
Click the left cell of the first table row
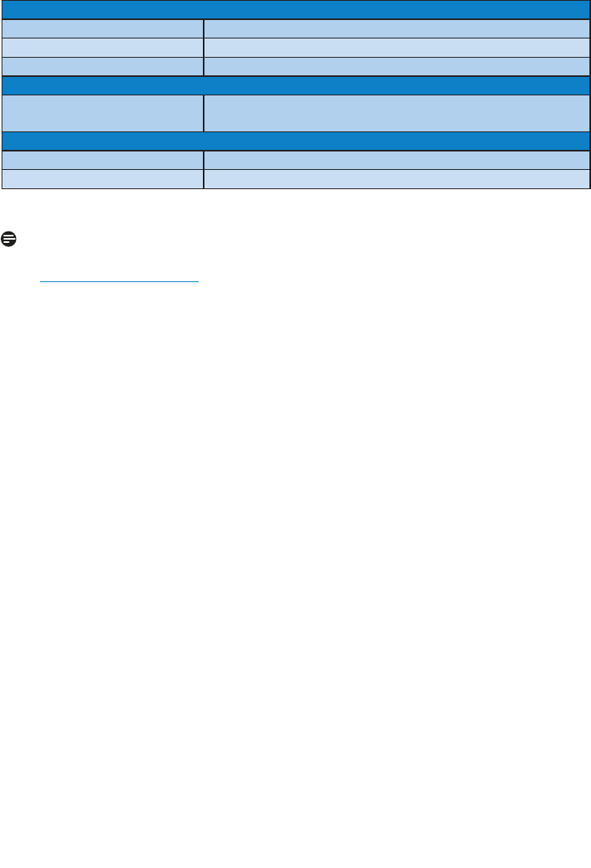[x=103, y=29]
